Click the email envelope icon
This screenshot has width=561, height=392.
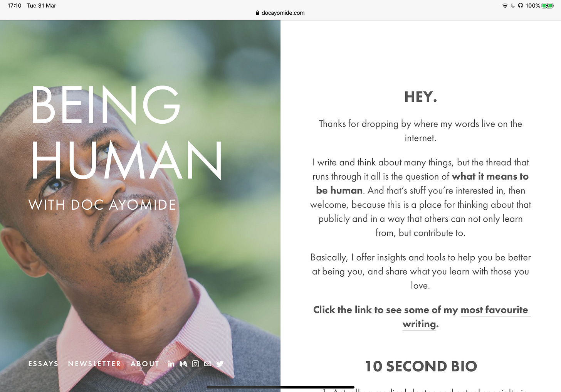click(208, 364)
